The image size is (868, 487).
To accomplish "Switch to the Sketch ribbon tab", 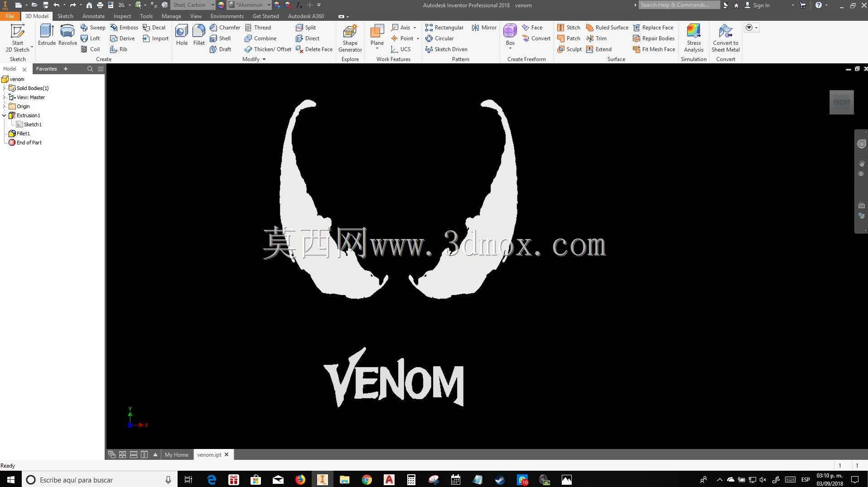I will coord(65,16).
